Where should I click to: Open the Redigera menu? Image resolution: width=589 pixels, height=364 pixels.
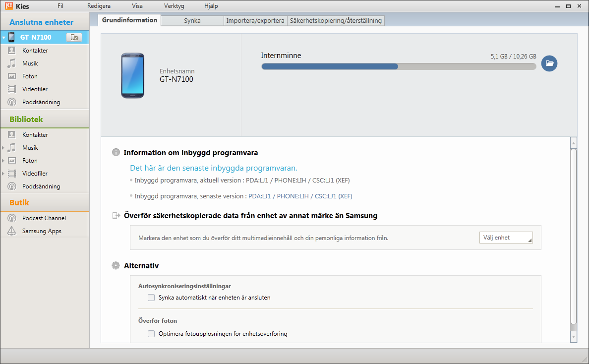[x=99, y=6]
